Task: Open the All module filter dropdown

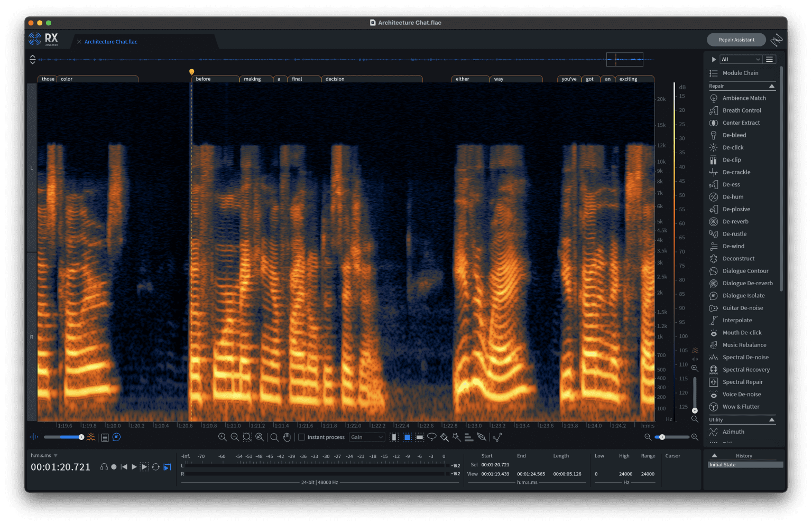Action: [740, 59]
